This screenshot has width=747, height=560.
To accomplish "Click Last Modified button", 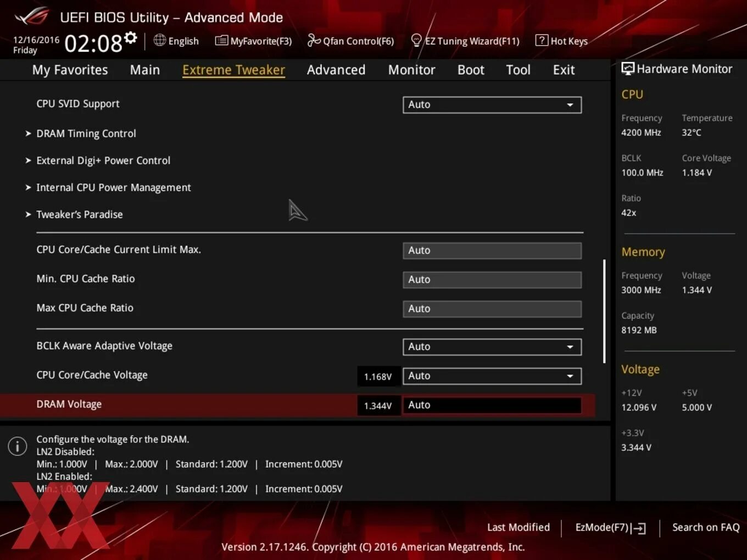I will point(519,527).
